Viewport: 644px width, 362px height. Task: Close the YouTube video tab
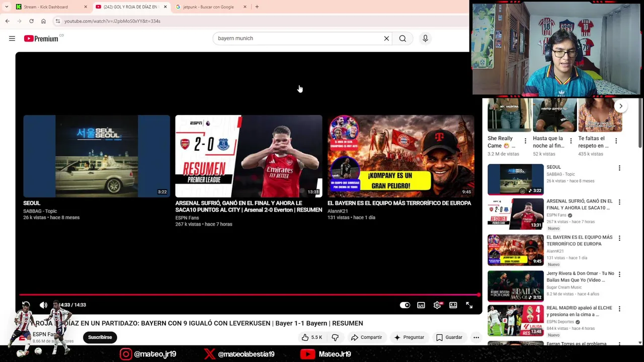(165, 7)
